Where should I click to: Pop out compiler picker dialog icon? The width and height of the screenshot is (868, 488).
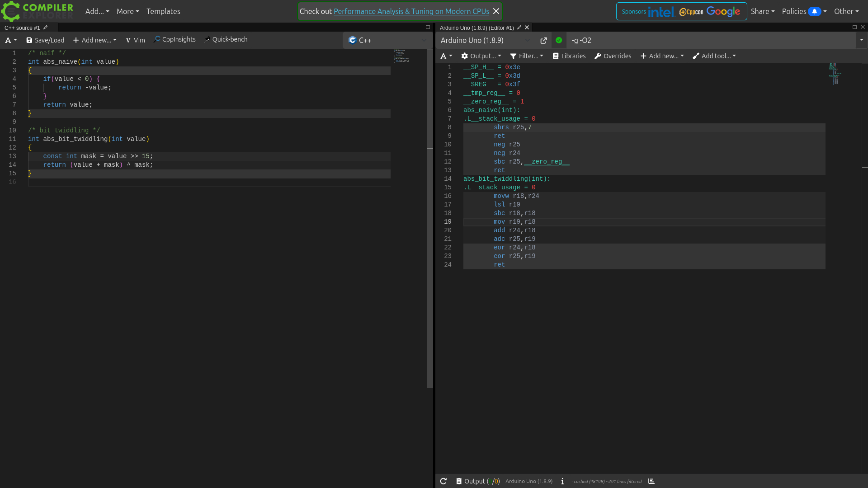pyautogui.click(x=543, y=40)
